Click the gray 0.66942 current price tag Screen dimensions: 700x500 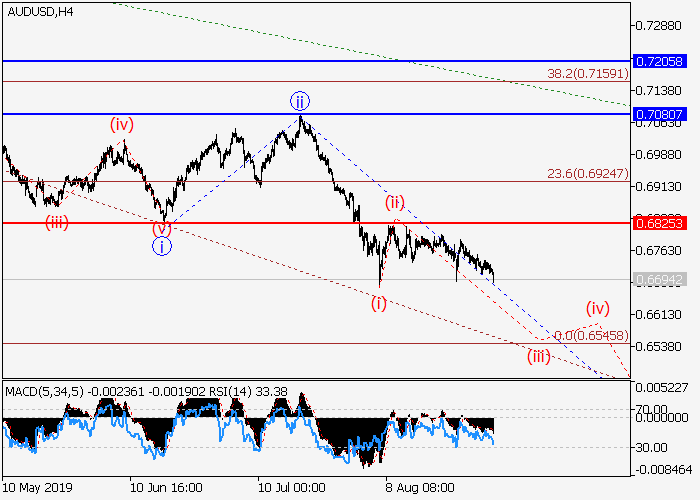664,279
